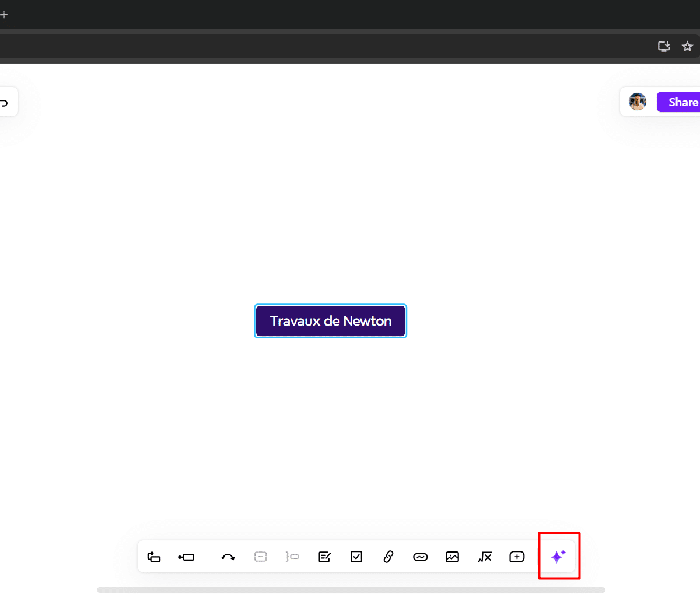The height and width of the screenshot is (594, 700).
Task: Open the user profile avatar
Action: tap(638, 102)
